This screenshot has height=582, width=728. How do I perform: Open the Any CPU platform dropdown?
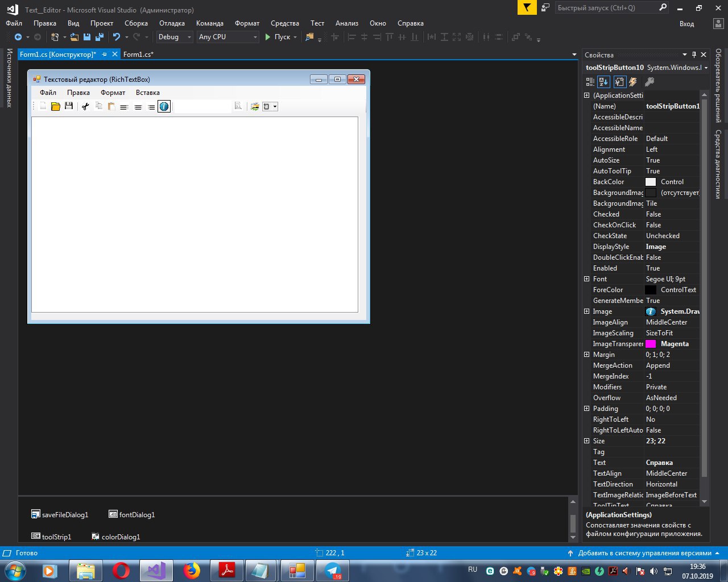[x=228, y=37]
